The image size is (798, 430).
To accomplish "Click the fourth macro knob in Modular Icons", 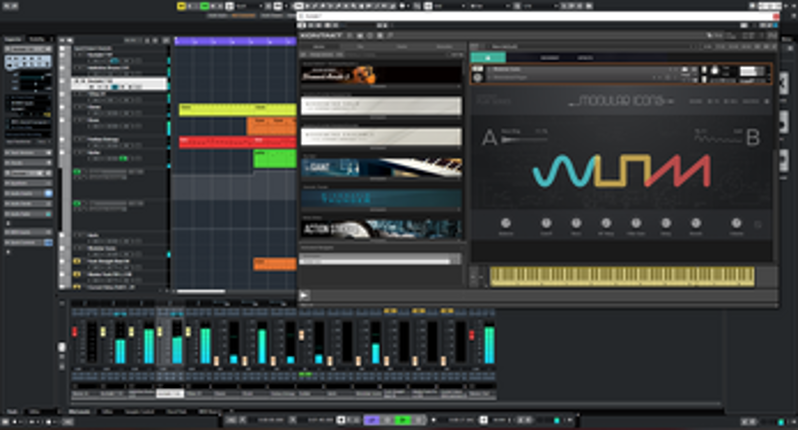I will point(606,223).
